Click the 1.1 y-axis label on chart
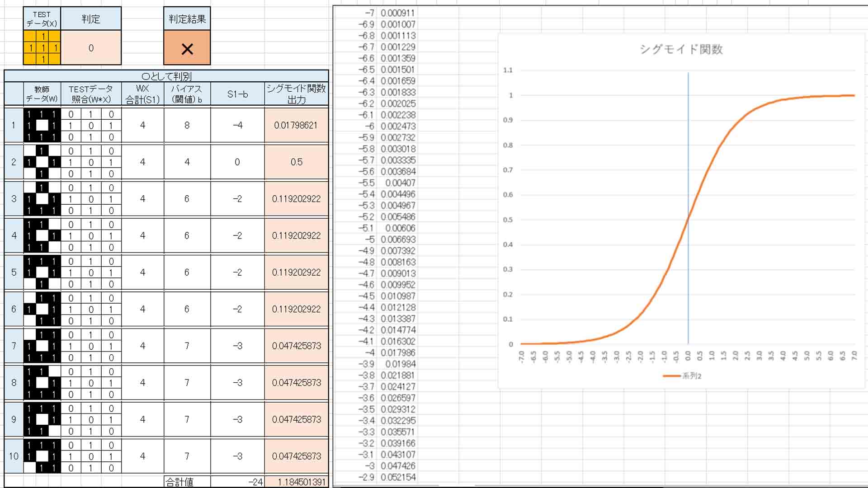 (508, 70)
